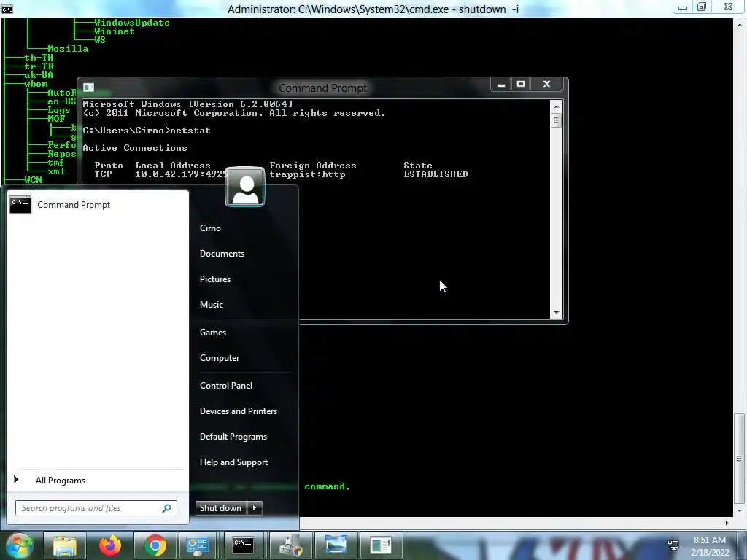
Task: Open Music from the Start menu
Action: click(x=211, y=305)
